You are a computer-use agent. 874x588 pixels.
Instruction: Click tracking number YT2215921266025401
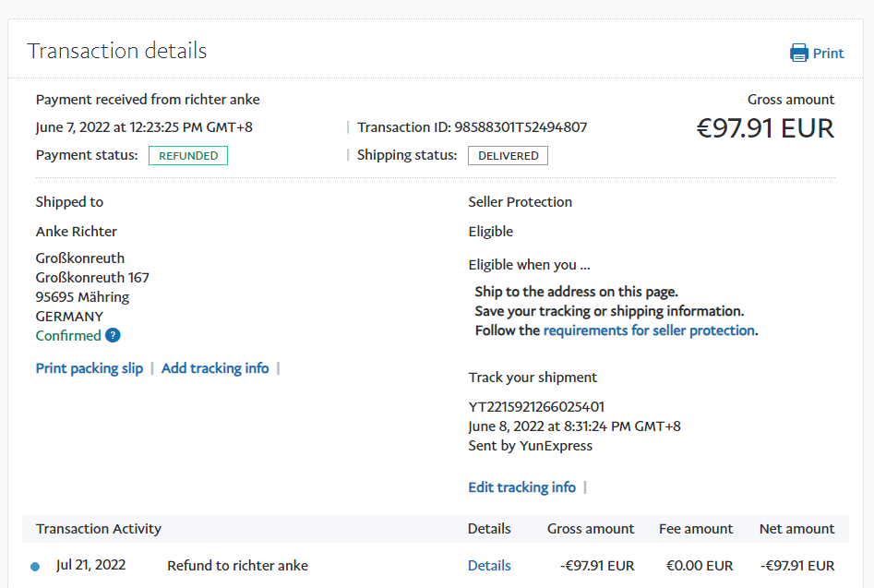pos(536,407)
